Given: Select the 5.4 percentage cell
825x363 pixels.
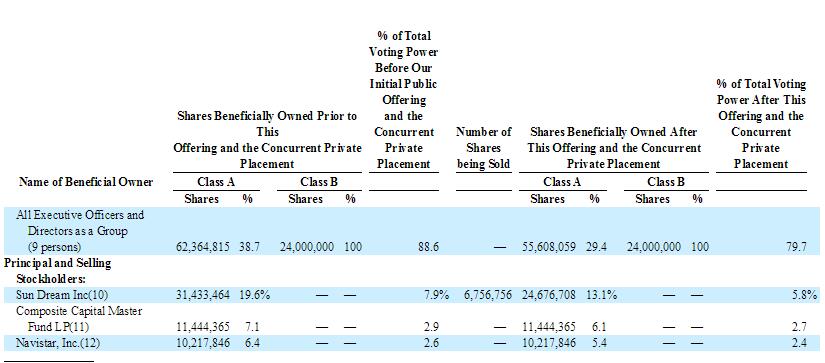Looking at the screenshot, I should point(599,343).
